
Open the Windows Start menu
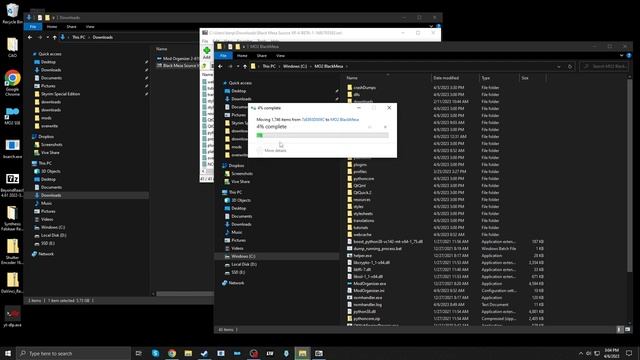tap(8, 353)
